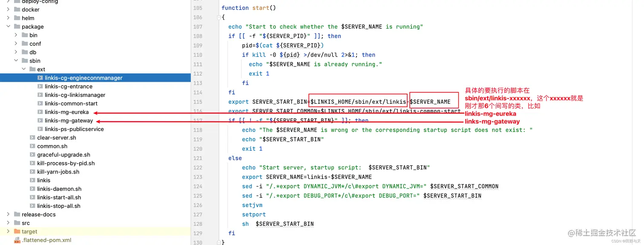Click the icon beside kill-process-by-pid.sh
The height and width of the screenshot is (245, 644).
click(32, 163)
